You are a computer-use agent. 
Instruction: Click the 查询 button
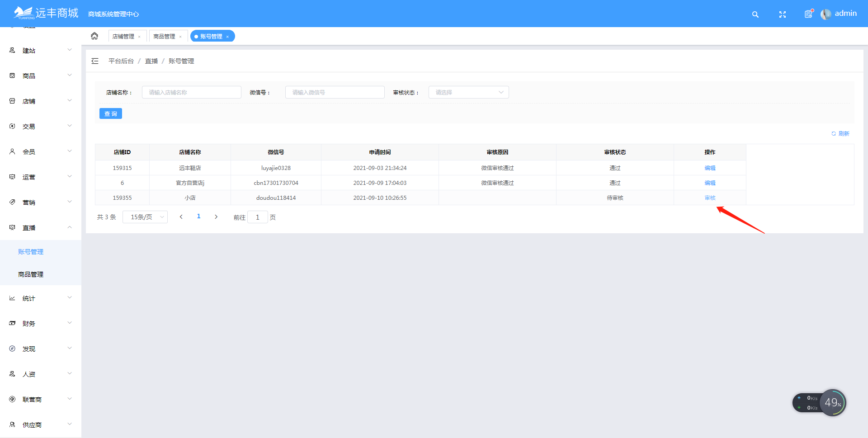pyautogui.click(x=111, y=113)
